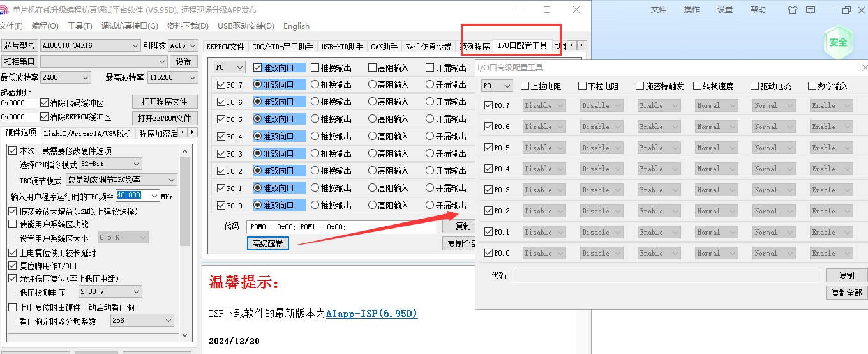Select 开漏输出 radio for P0.5
The height and width of the screenshot is (354, 868).
[430, 119]
